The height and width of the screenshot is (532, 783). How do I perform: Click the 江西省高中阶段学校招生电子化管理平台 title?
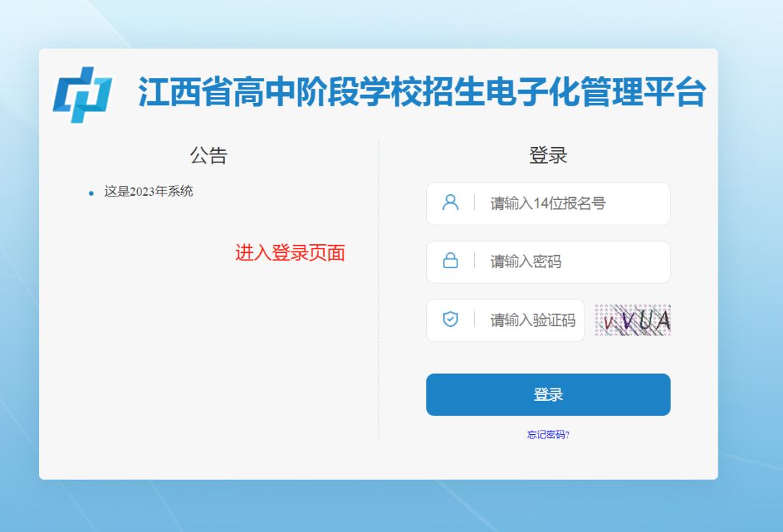tap(422, 93)
